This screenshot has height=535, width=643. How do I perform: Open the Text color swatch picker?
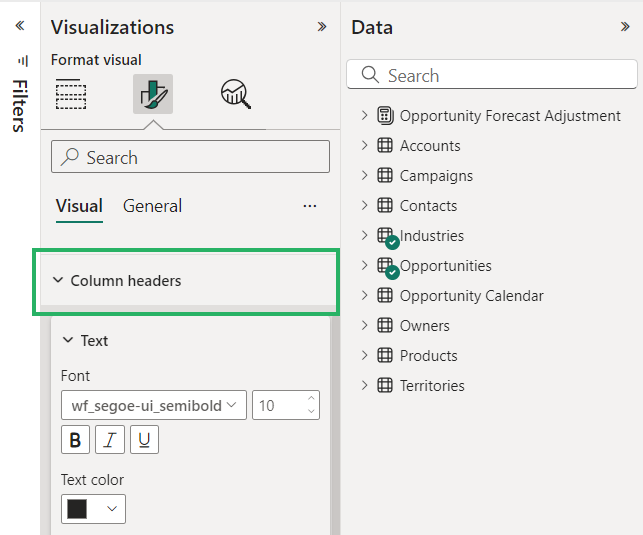coord(93,509)
